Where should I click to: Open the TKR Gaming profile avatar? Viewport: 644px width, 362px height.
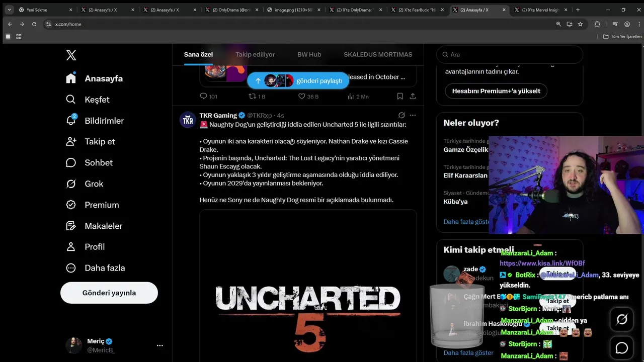(188, 120)
